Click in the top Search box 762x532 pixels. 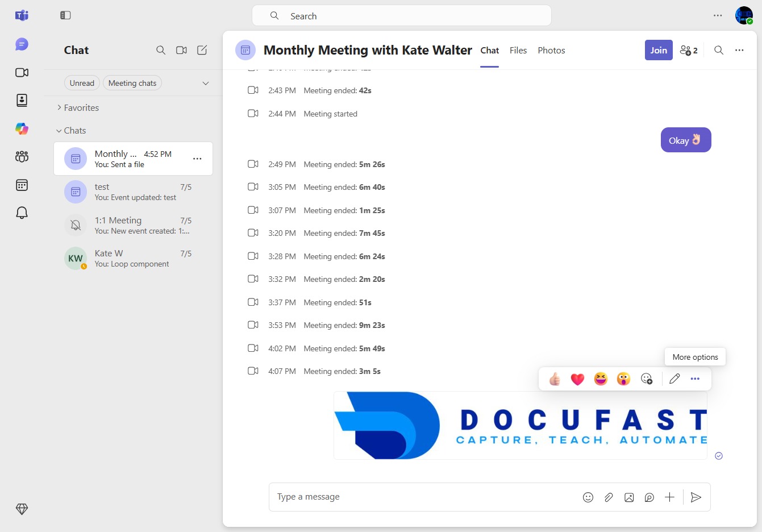402,16
